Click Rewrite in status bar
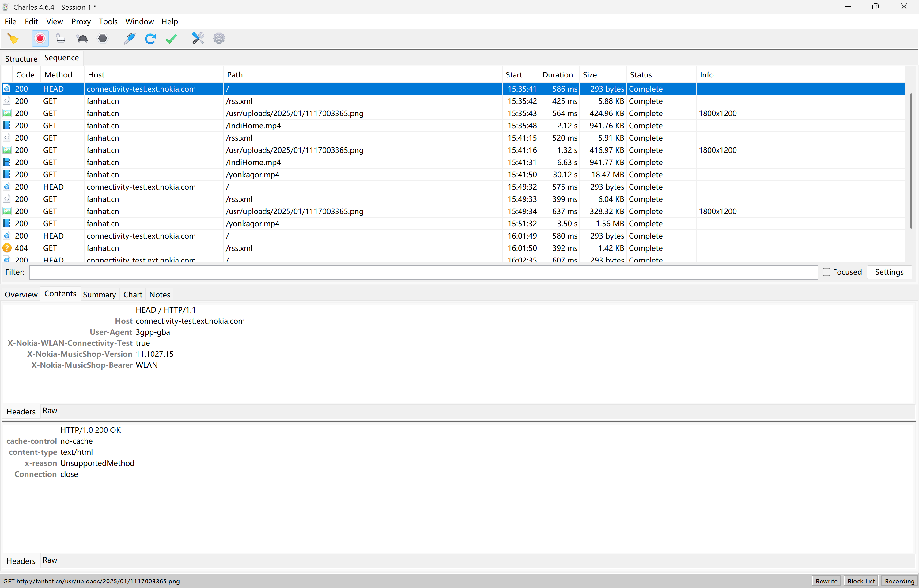Screen dimensions: 919x588 826,581
